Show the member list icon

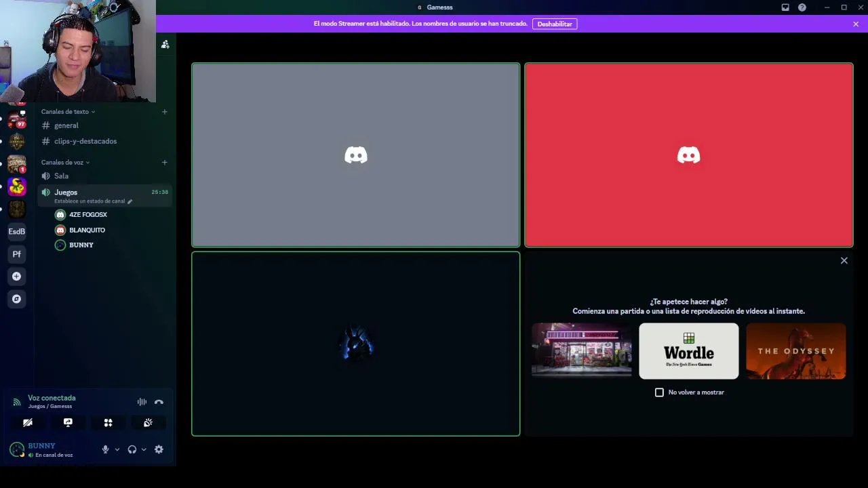[165, 44]
